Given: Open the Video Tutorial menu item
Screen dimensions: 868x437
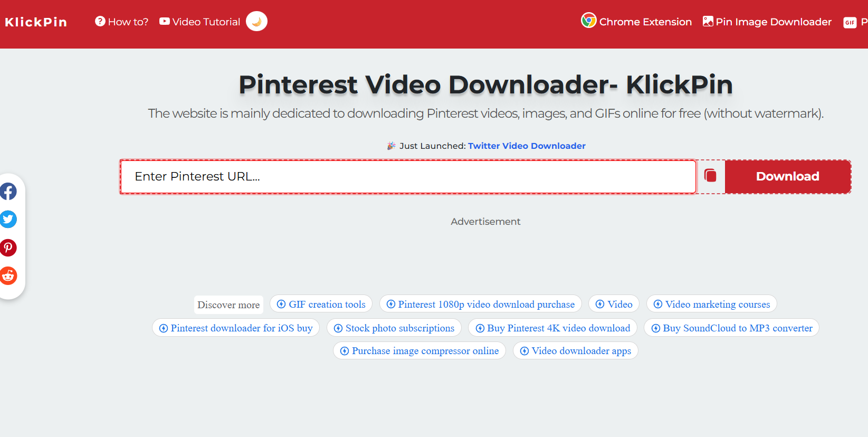Looking at the screenshot, I should [x=200, y=22].
